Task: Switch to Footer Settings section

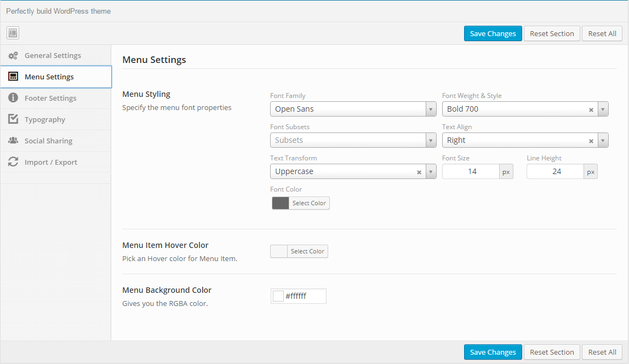Action: click(x=50, y=98)
